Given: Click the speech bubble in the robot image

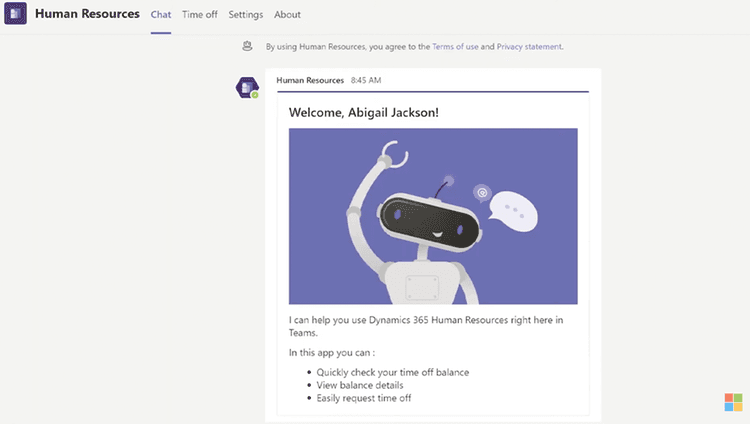Looking at the screenshot, I should pos(511,208).
